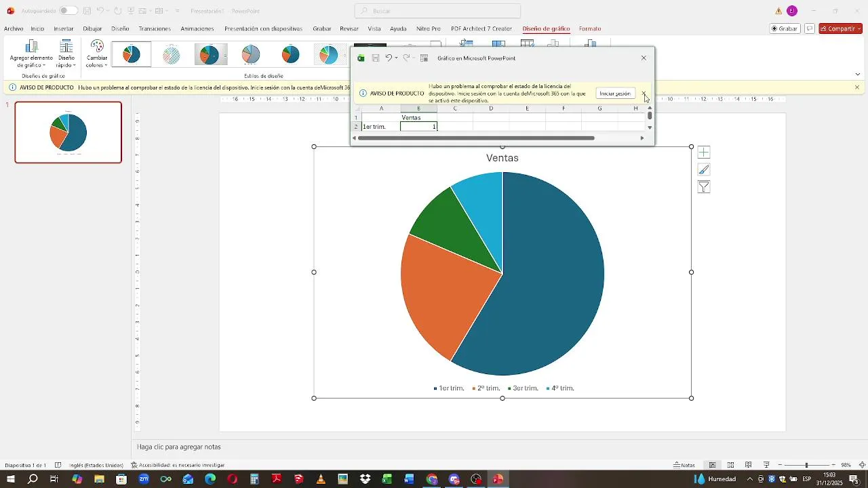Expand the undo history dropdown arrow
868x488 pixels.
pyautogui.click(x=108, y=11)
